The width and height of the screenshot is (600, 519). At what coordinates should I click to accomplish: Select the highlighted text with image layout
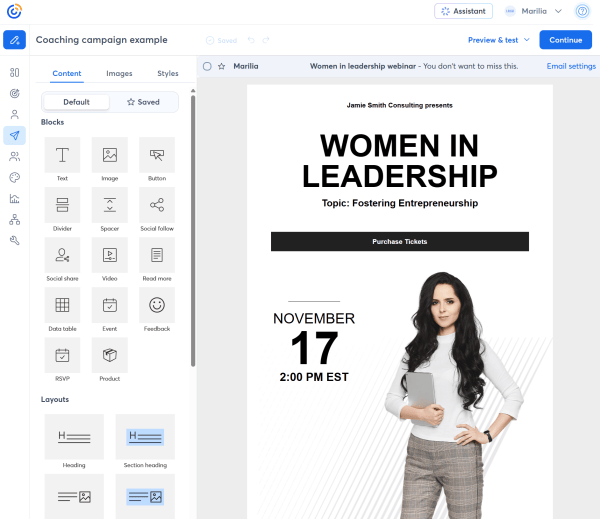coord(145,497)
